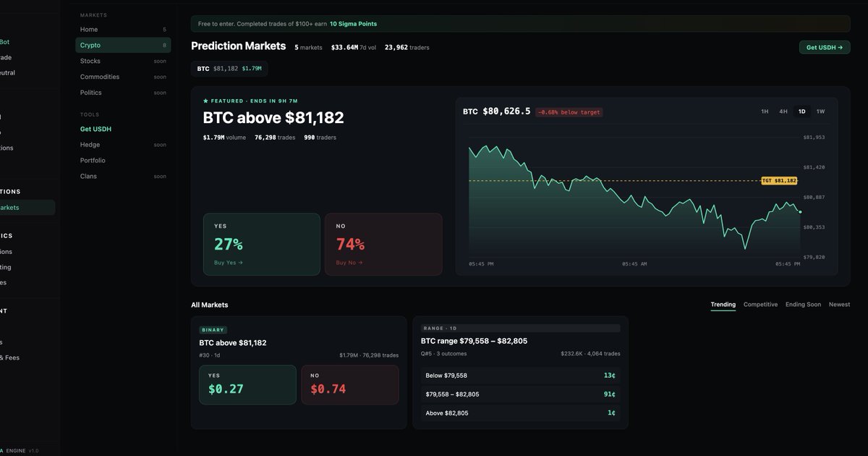Select the 1D chart timeframe
The height and width of the screenshot is (456, 868).
tap(801, 111)
